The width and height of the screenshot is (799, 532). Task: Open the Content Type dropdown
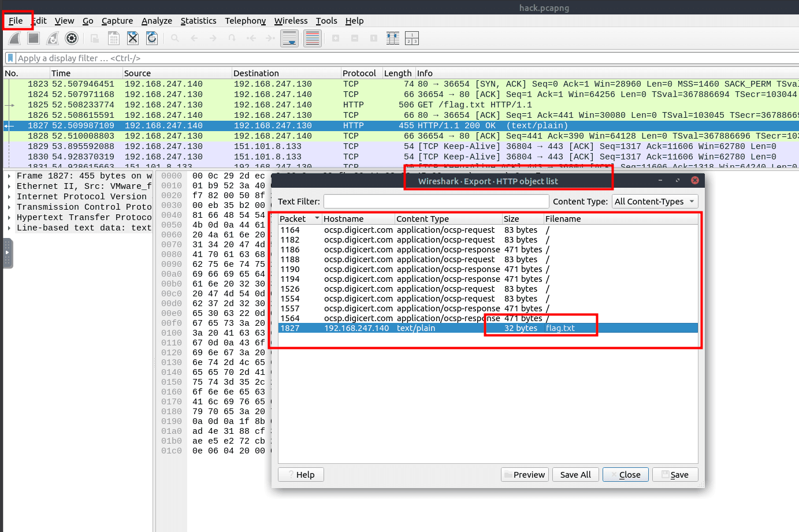(655, 202)
